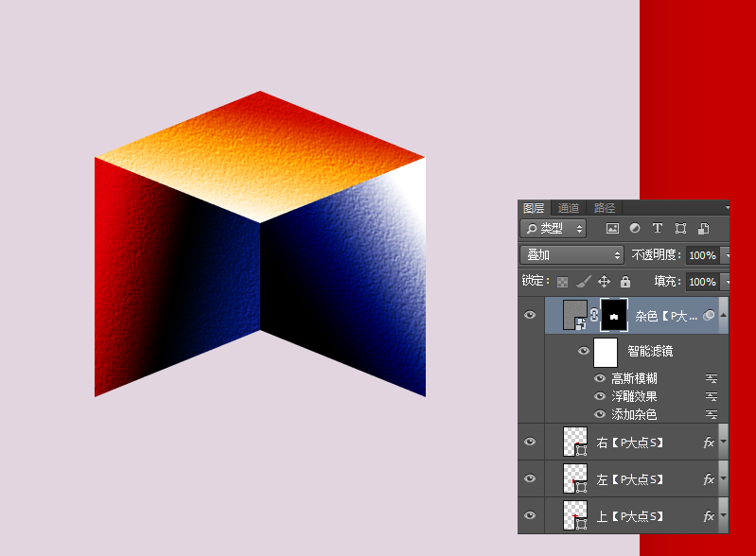Image resolution: width=756 pixels, height=556 pixels.
Task: Select the 杂色 layer black mask thumbnail
Action: (615, 316)
